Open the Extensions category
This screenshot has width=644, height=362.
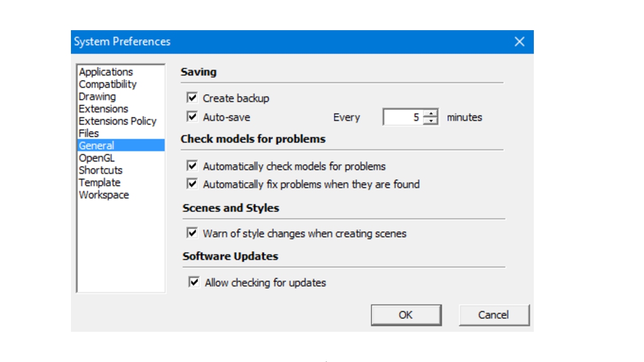[103, 109]
